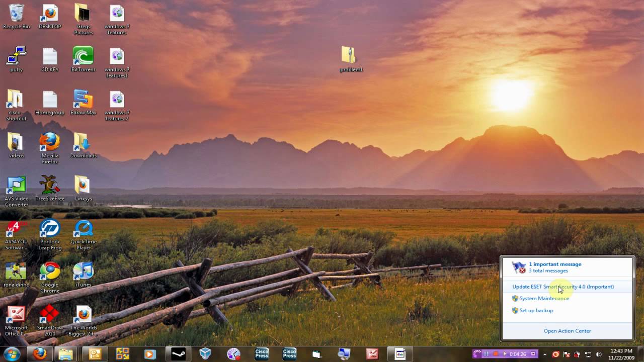Select the iTunes desktop icon
644x362 pixels.
tap(83, 275)
